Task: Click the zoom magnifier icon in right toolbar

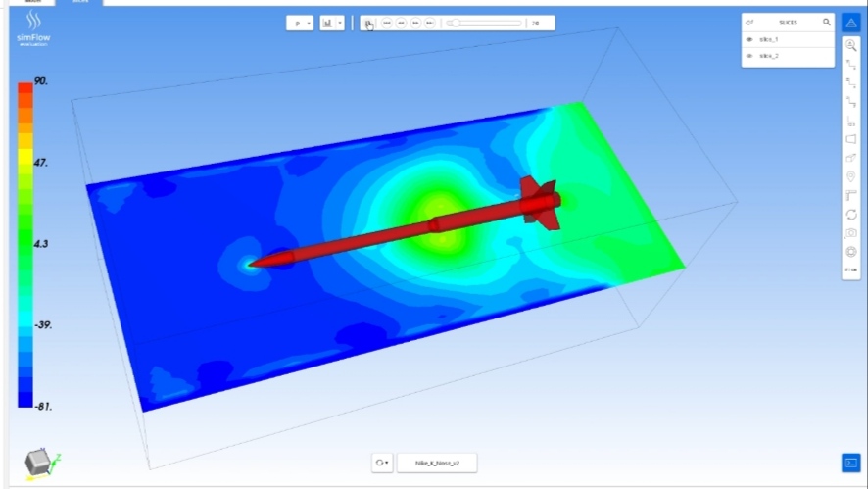Action: [x=850, y=45]
